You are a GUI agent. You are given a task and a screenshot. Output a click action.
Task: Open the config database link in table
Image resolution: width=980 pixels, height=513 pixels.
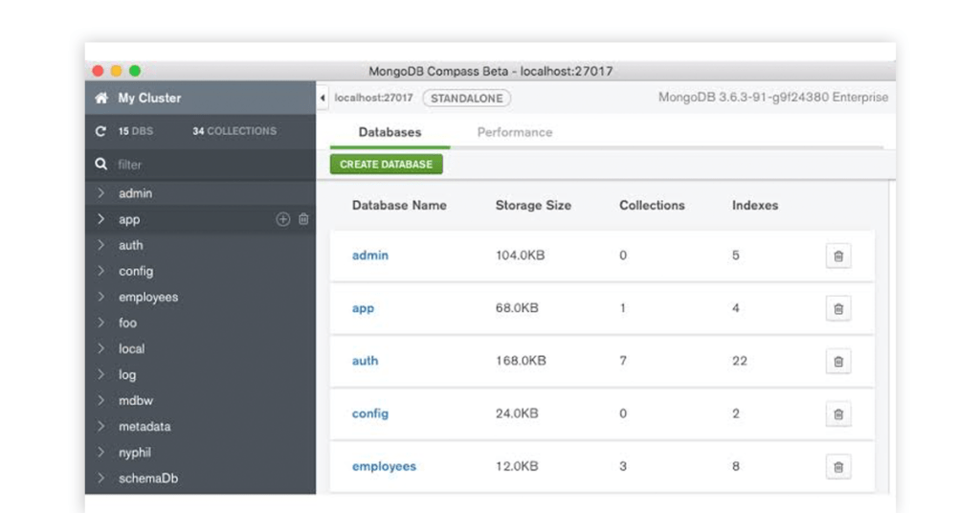370,413
